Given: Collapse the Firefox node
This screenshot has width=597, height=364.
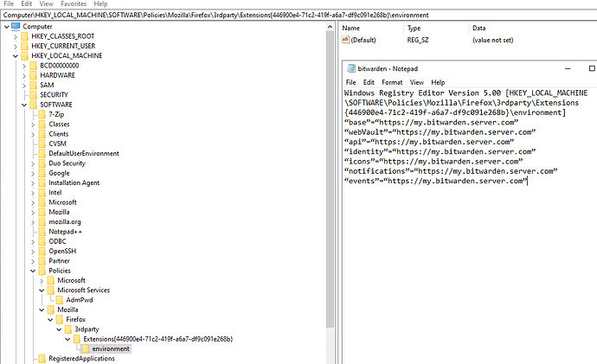Looking at the screenshot, I should pyautogui.click(x=50, y=320).
